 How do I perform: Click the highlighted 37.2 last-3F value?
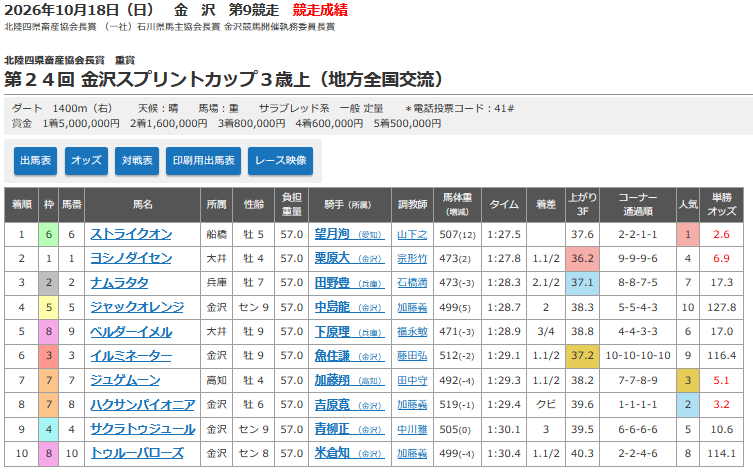pyautogui.click(x=583, y=356)
